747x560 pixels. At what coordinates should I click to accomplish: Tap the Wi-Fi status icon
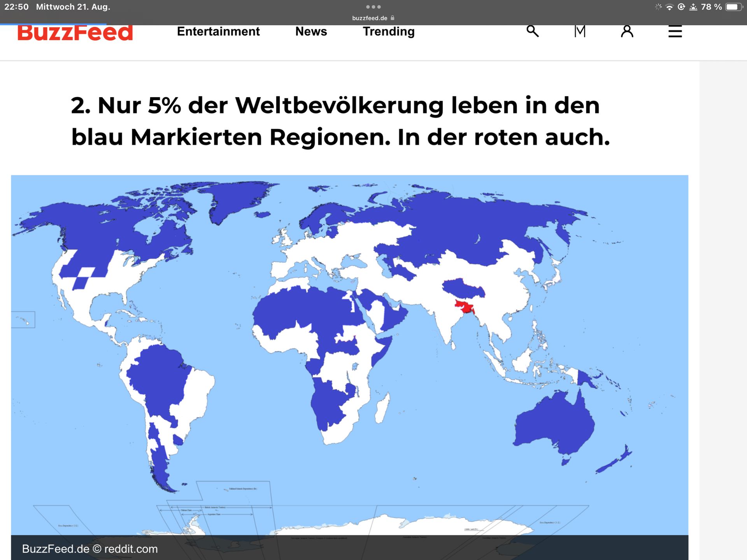(x=670, y=7)
